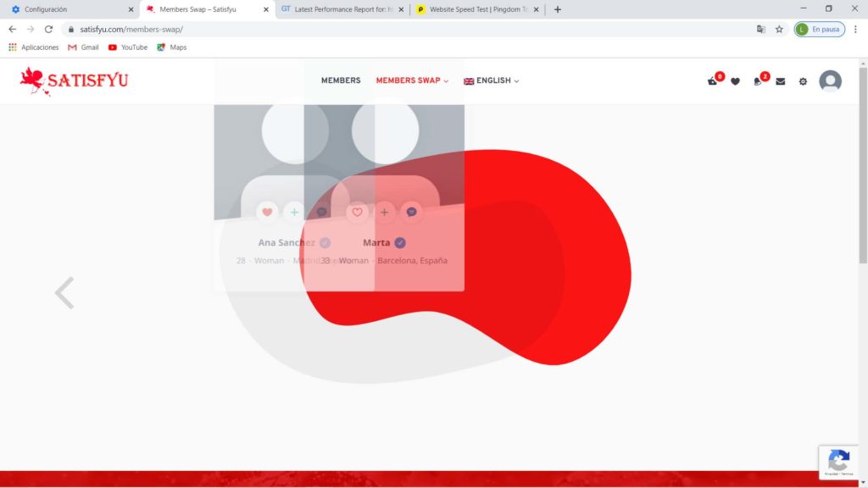Close the Configuración tab

(x=131, y=9)
